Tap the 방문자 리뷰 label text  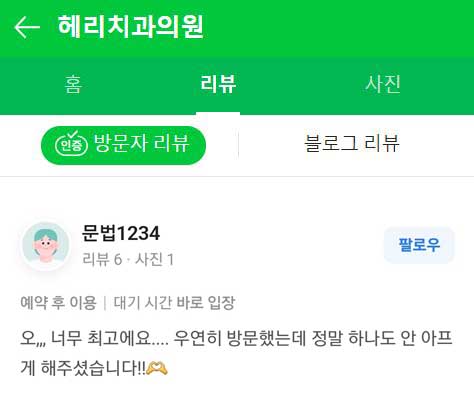(142, 144)
